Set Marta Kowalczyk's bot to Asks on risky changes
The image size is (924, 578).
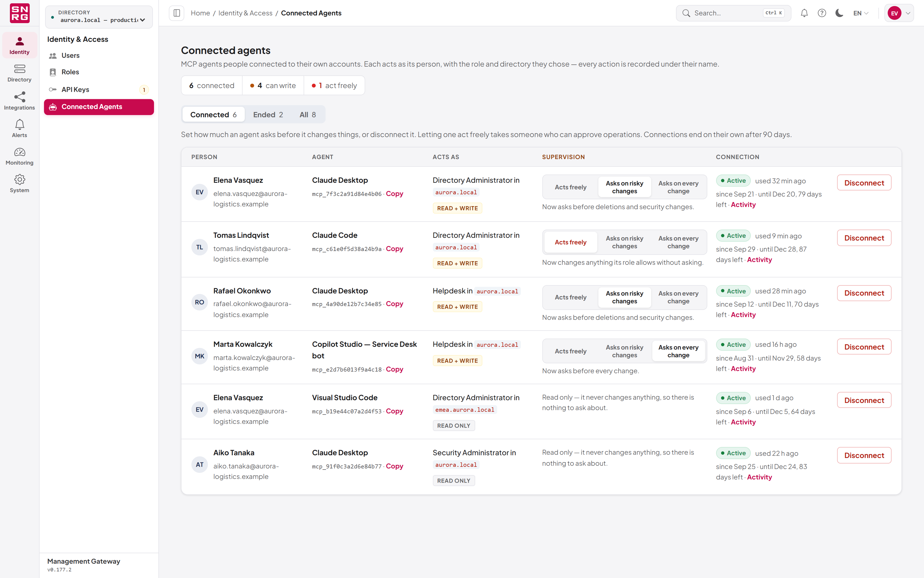click(624, 351)
